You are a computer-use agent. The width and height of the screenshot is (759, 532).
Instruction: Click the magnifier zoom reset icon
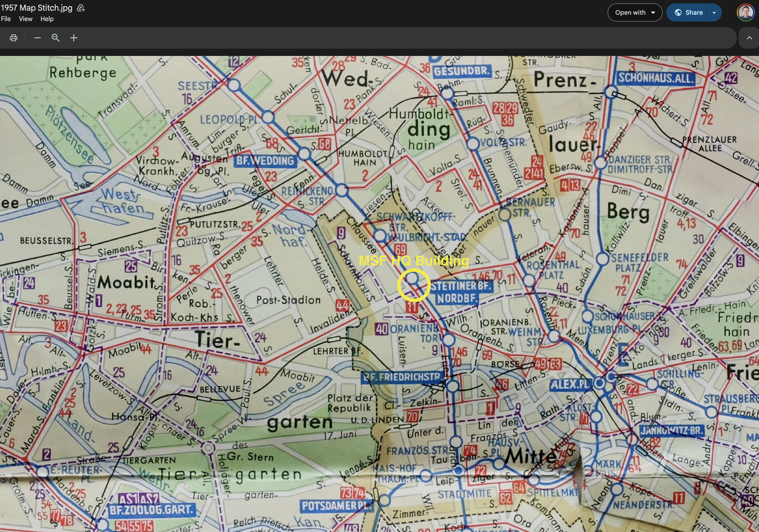(55, 38)
